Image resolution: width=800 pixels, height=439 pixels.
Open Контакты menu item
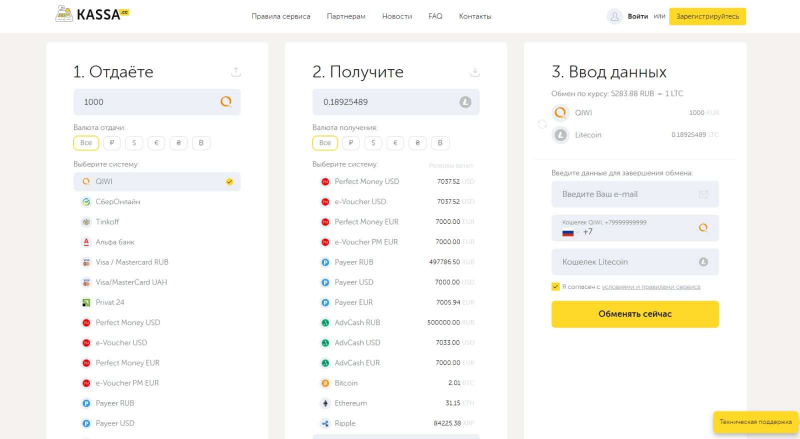(x=475, y=16)
